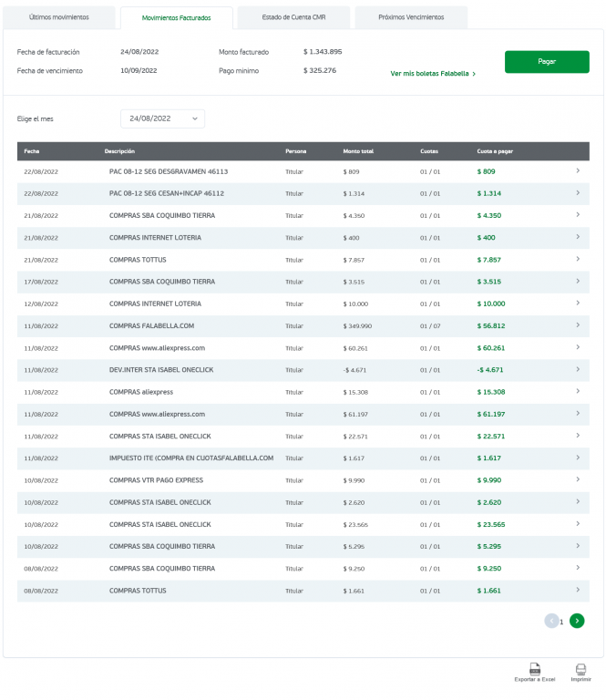Open the Estado de Cuenta CMR tab
The height and width of the screenshot is (700, 606).
pos(293,17)
